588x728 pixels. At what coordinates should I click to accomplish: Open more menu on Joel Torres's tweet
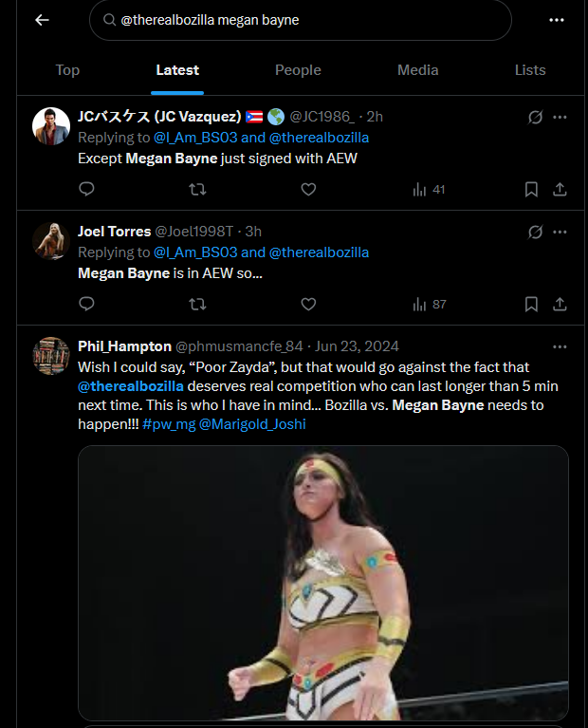click(x=560, y=232)
